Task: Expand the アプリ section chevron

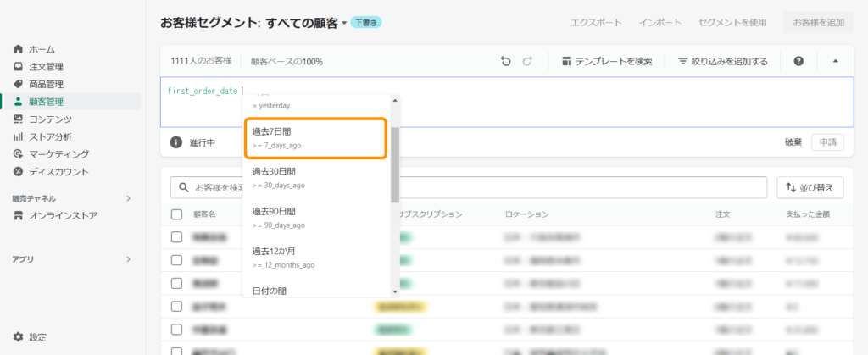Action: (128, 258)
